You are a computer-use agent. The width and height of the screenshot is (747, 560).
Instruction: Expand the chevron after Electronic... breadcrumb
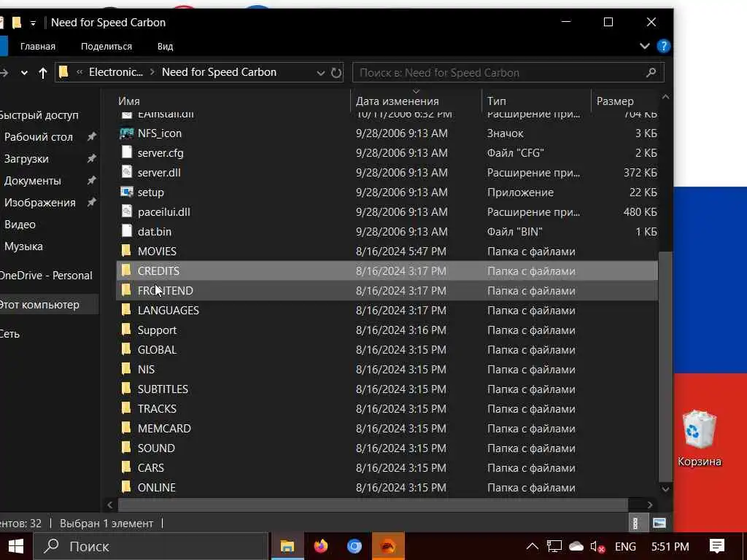pos(152,72)
